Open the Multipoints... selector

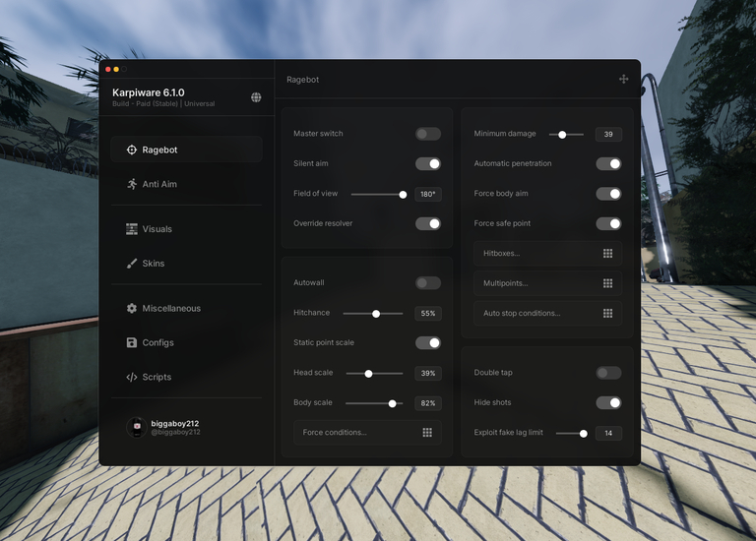point(547,283)
